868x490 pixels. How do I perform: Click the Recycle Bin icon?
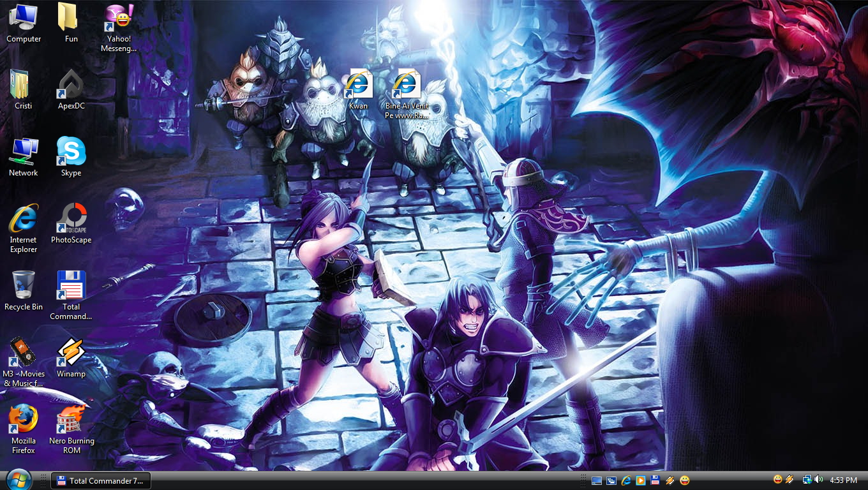[x=24, y=286]
